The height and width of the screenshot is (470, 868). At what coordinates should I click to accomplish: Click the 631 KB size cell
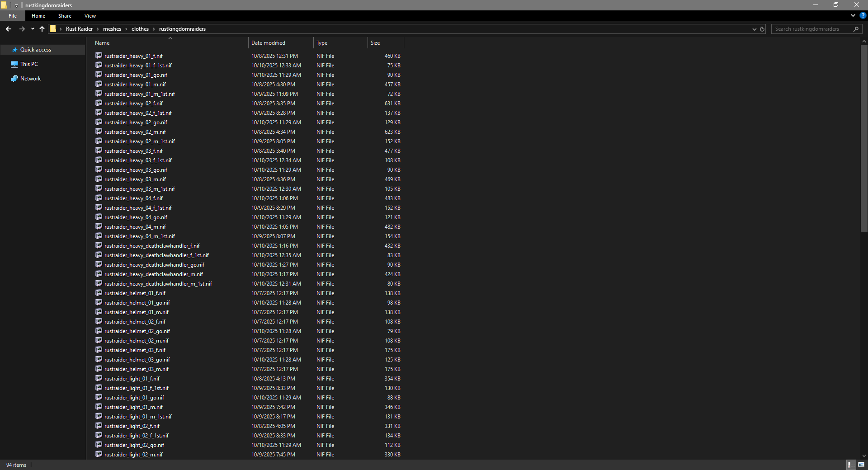tap(392, 103)
